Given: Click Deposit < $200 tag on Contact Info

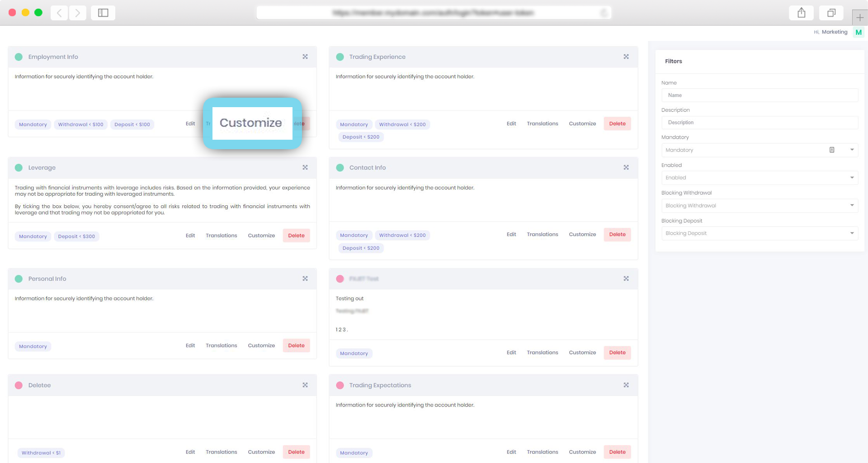Looking at the screenshot, I should pos(361,248).
